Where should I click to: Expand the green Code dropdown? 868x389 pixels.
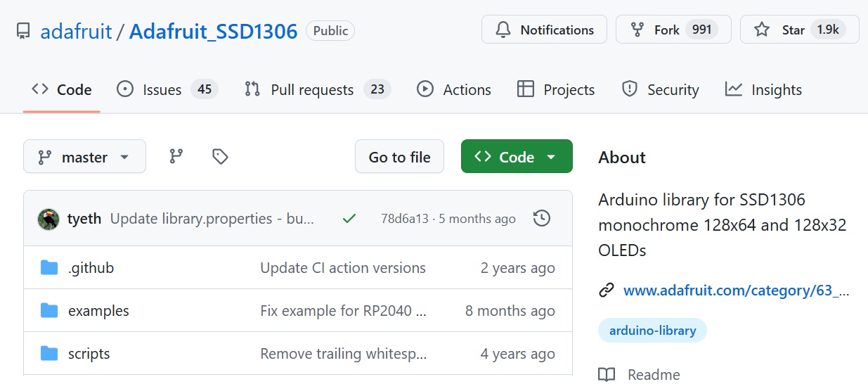517,157
